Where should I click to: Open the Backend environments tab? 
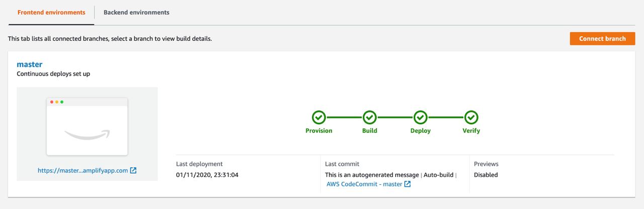click(136, 13)
